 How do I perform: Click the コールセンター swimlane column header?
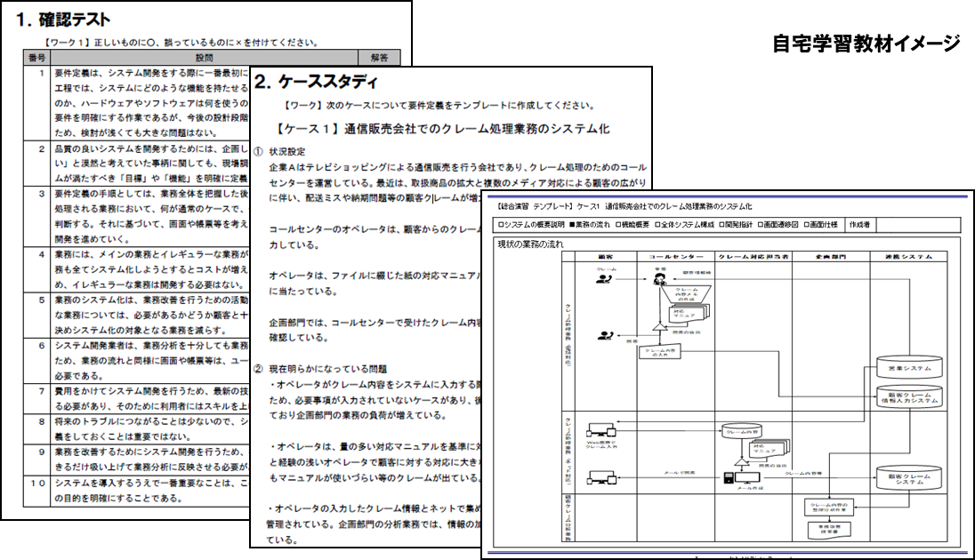click(674, 256)
